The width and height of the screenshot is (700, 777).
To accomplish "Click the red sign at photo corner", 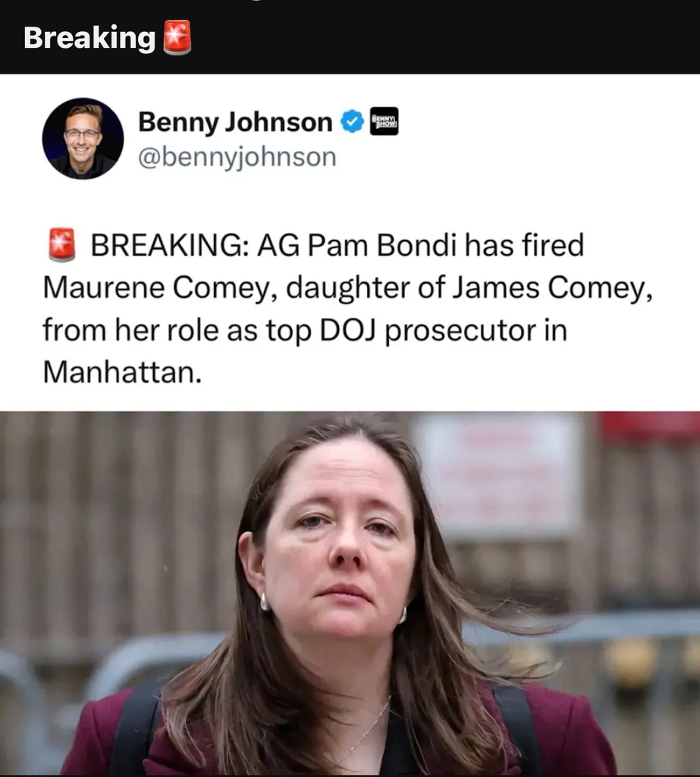I will pyautogui.click(x=650, y=426).
